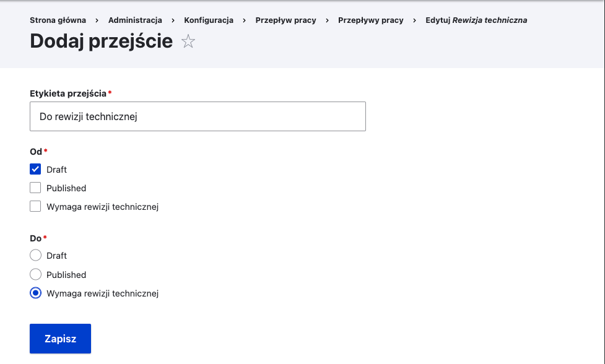Select 'Wymaga rewizji technicznej' under Do

(35, 293)
